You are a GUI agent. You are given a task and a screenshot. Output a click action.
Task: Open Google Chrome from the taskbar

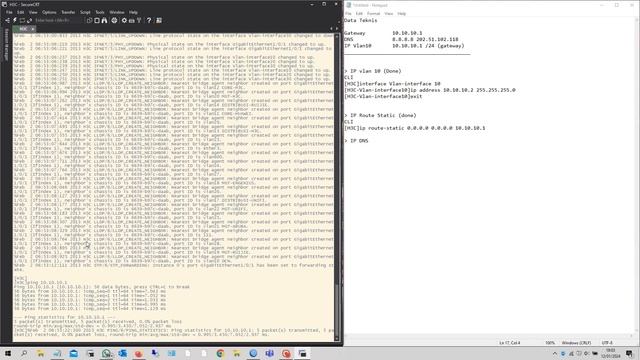pos(220,353)
